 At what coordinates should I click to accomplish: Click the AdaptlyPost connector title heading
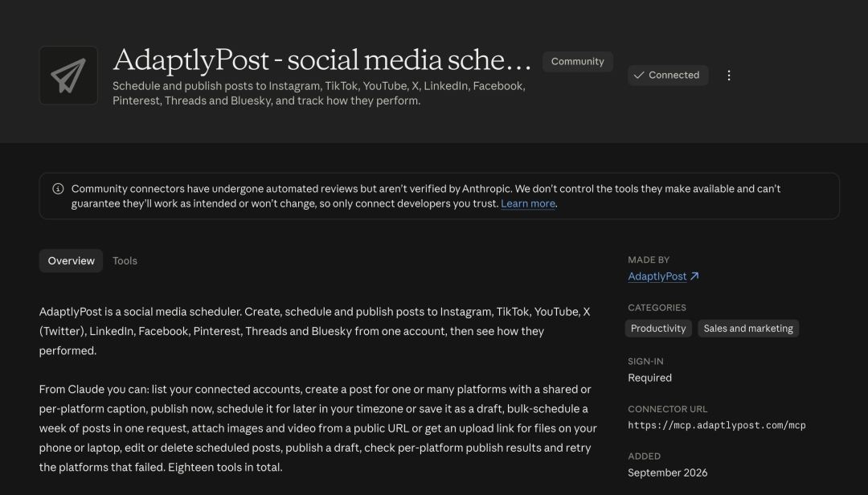pyautogui.click(x=321, y=59)
